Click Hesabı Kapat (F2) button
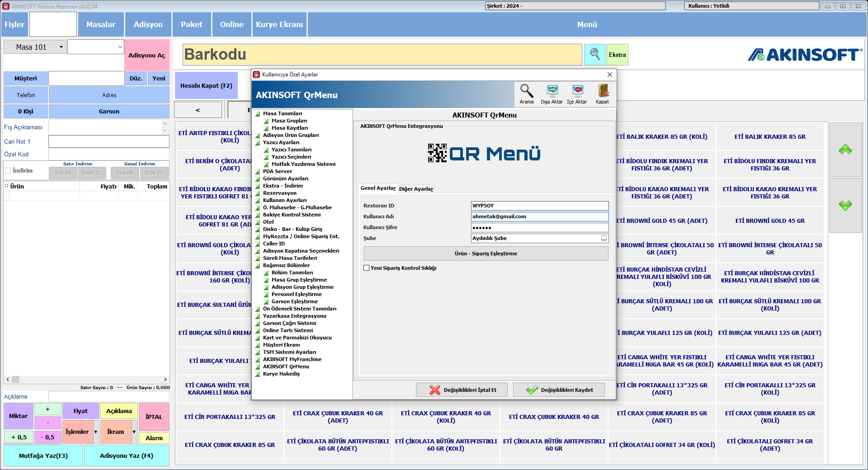 point(206,85)
